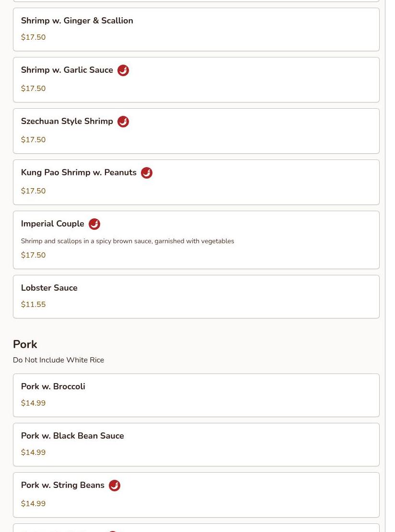Choose the Pork w. String Beans title
This screenshot has height=532, width=395.
pos(62,485)
